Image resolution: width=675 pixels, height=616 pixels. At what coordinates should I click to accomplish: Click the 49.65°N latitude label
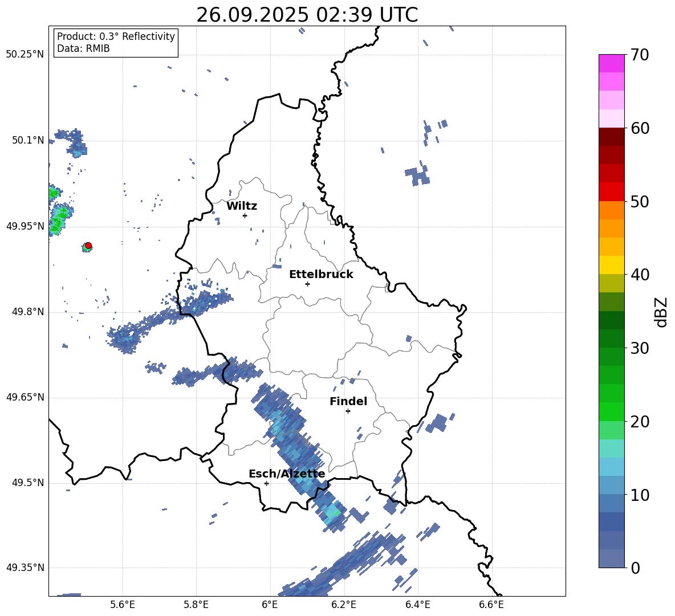[x=25, y=397]
